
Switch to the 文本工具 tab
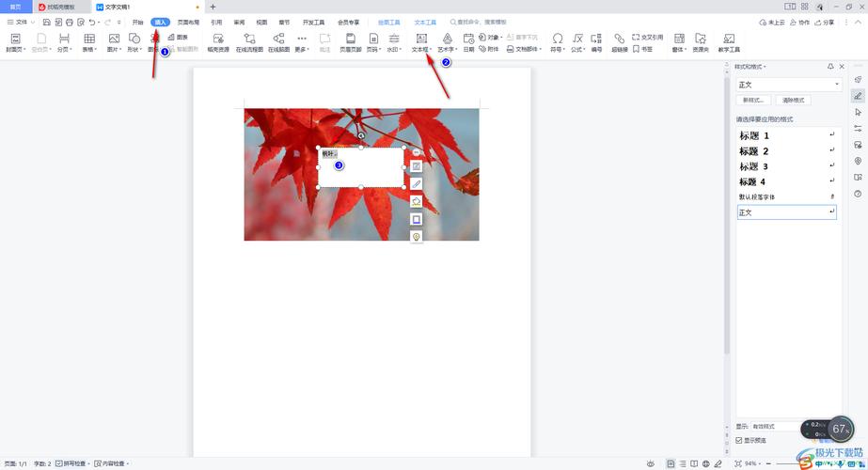[425, 23]
